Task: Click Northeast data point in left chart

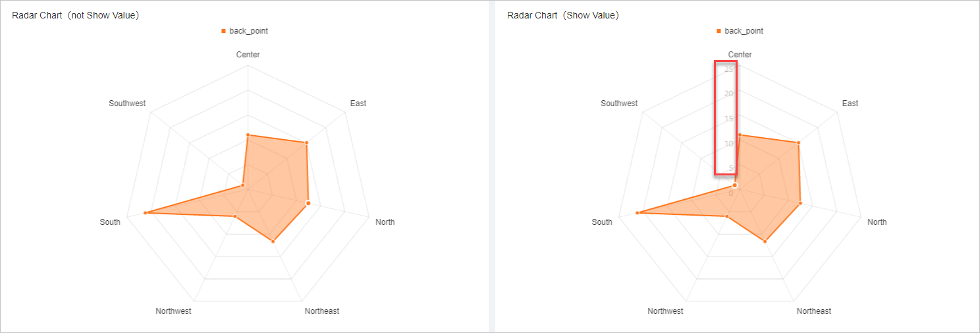Action: click(x=273, y=241)
